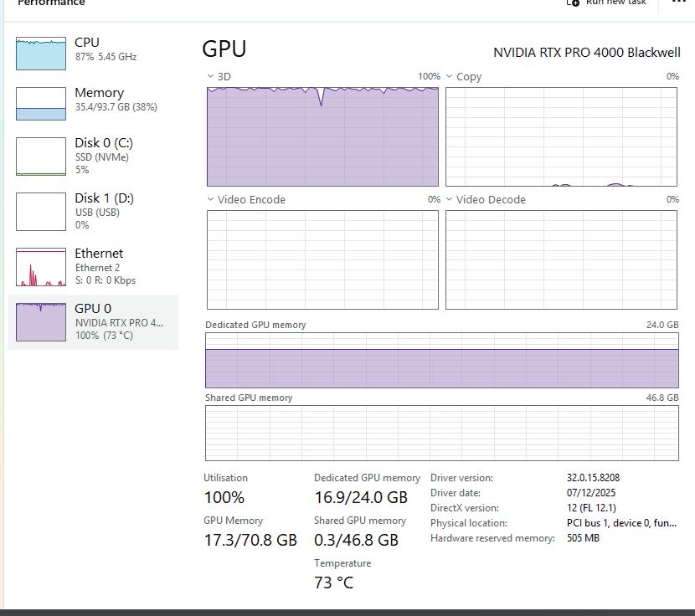Click the Dedicated GPU memory usage graph
Image resolution: width=695 pixels, height=616 pixels.
[x=442, y=360]
